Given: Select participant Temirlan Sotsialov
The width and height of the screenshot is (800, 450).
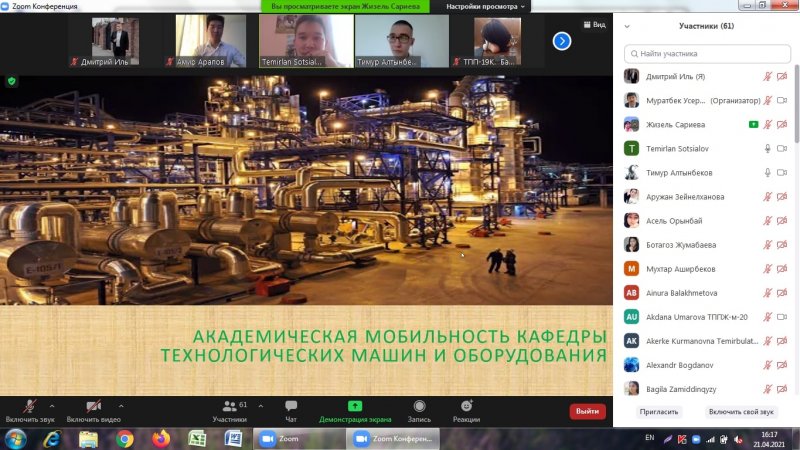Looking at the screenshot, I should click(706, 148).
